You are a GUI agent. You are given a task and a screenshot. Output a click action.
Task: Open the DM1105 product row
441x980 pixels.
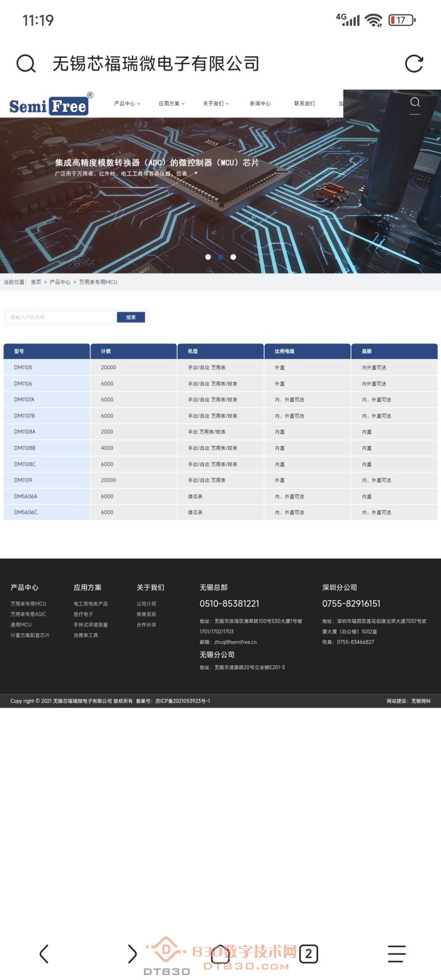point(23,368)
